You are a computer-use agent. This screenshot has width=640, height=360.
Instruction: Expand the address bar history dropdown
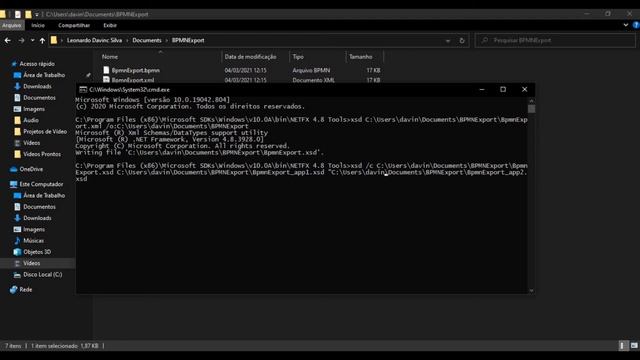tap(448, 41)
